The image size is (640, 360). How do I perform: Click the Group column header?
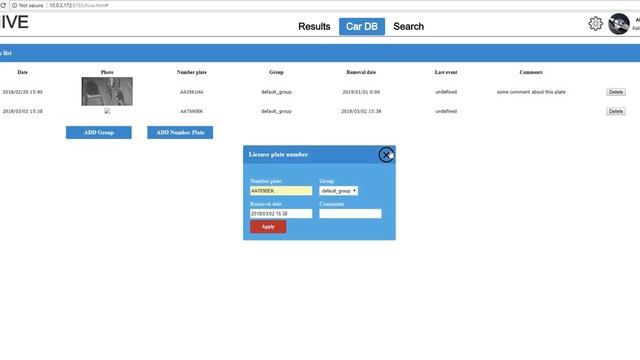coord(276,72)
